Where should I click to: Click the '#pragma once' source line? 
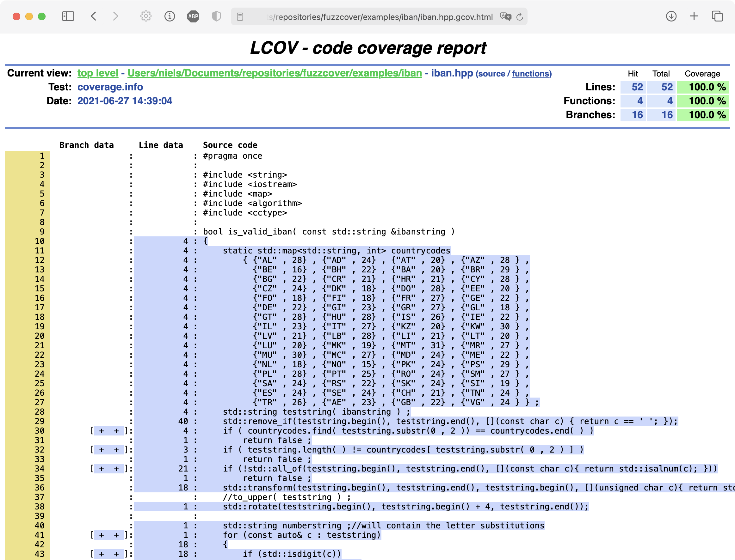(x=232, y=156)
